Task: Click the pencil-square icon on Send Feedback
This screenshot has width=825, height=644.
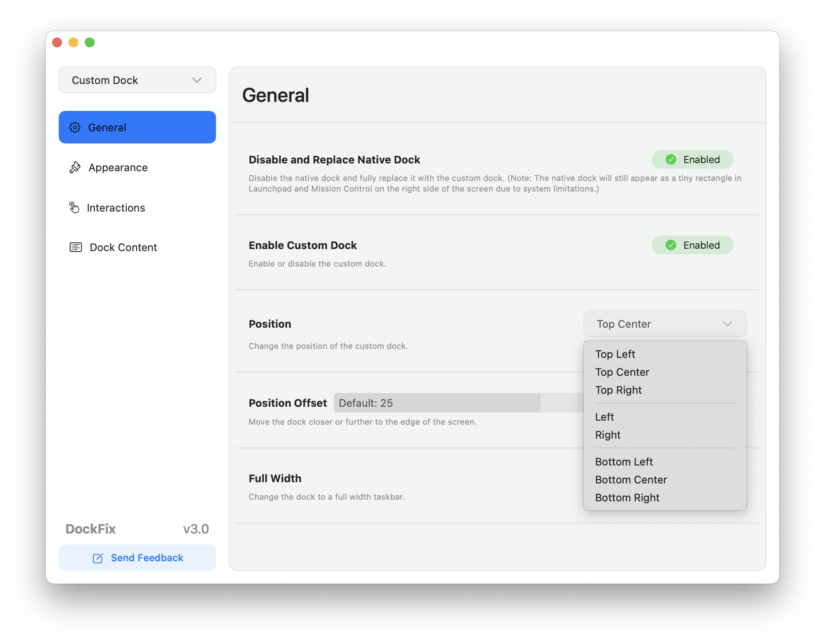Action: coord(98,558)
